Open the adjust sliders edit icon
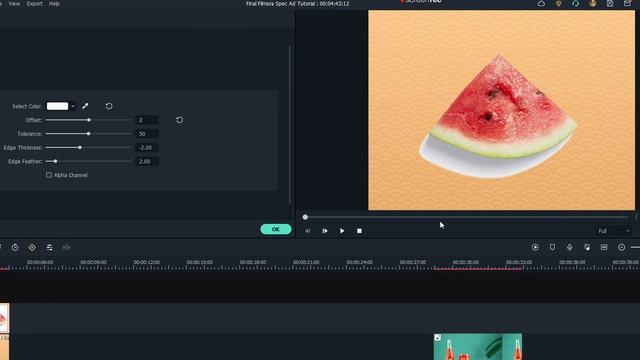Viewport: 640px width, 360px height. click(49, 247)
